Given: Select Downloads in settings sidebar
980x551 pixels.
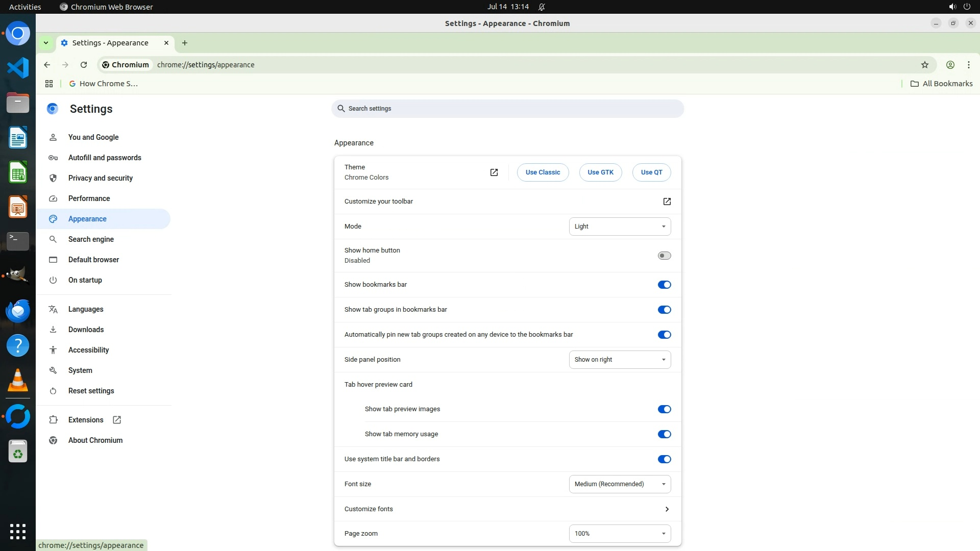Looking at the screenshot, I should pyautogui.click(x=86, y=330).
